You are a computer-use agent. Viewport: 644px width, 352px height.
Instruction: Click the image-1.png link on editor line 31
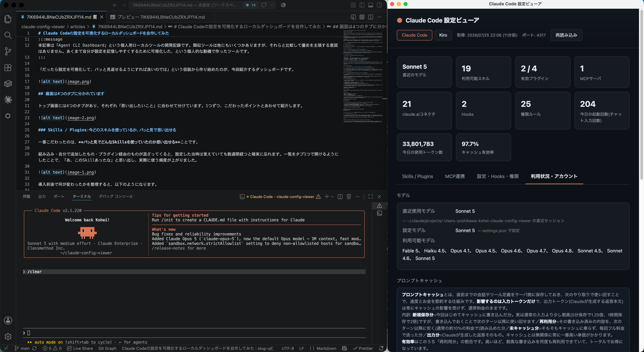click(x=80, y=172)
